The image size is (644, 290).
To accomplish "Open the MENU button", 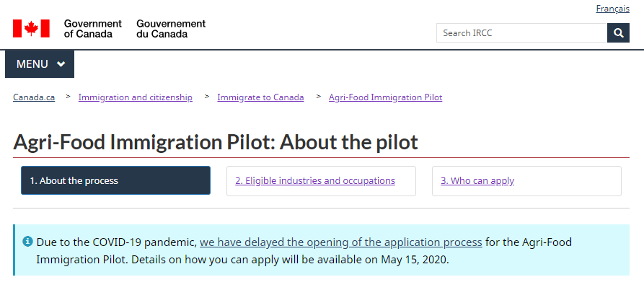I will tap(40, 63).
